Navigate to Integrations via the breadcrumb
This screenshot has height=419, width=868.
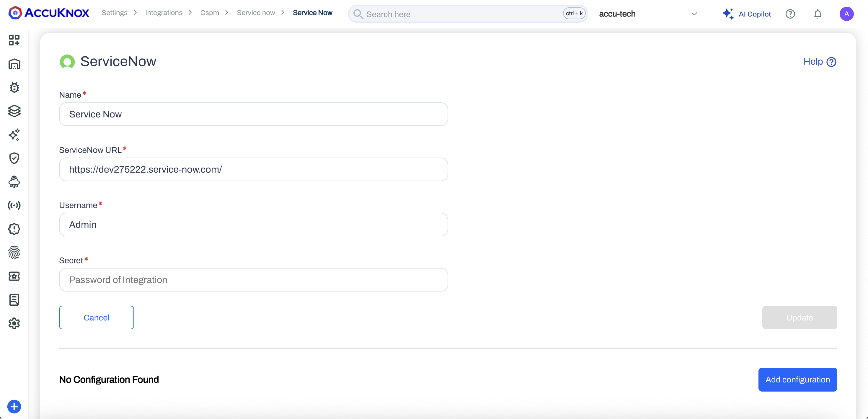coord(164,12)
